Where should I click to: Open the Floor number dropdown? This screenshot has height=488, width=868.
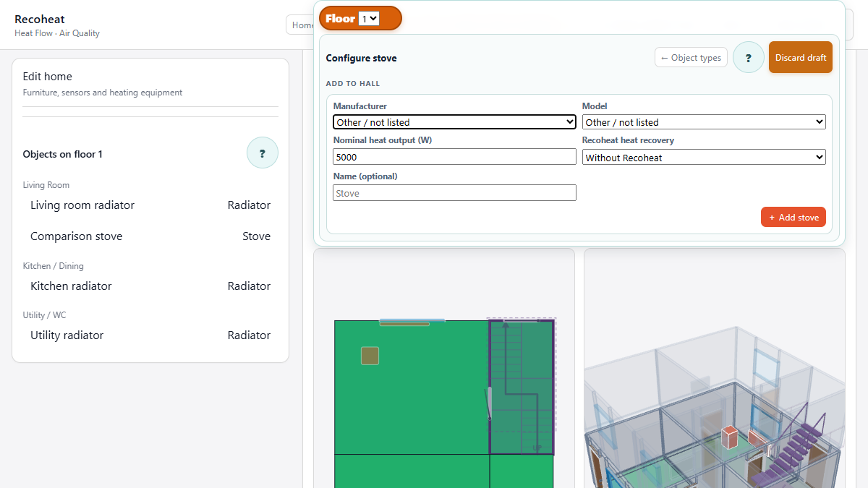pyautogui.click(x=369, y=19)
